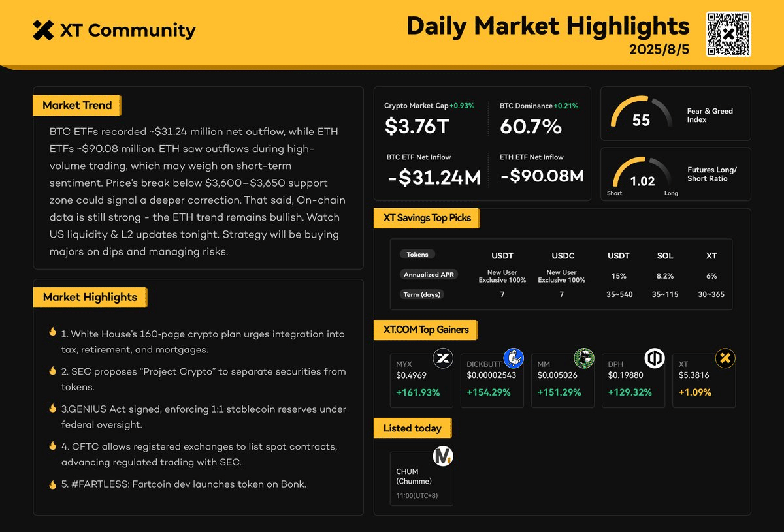Click the QR code in the header
Viewport: 784px width, 532px height.
728,34
